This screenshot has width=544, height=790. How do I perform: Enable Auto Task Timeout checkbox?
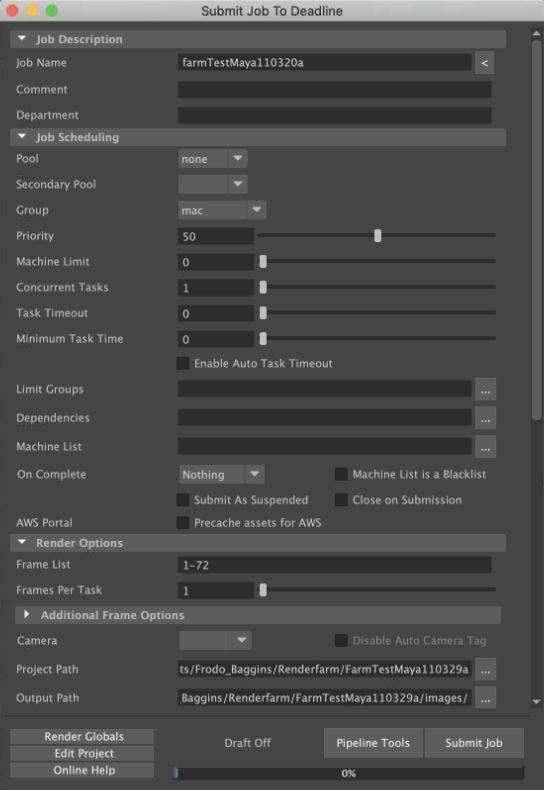pyautogui.click(x=183, y=363)
